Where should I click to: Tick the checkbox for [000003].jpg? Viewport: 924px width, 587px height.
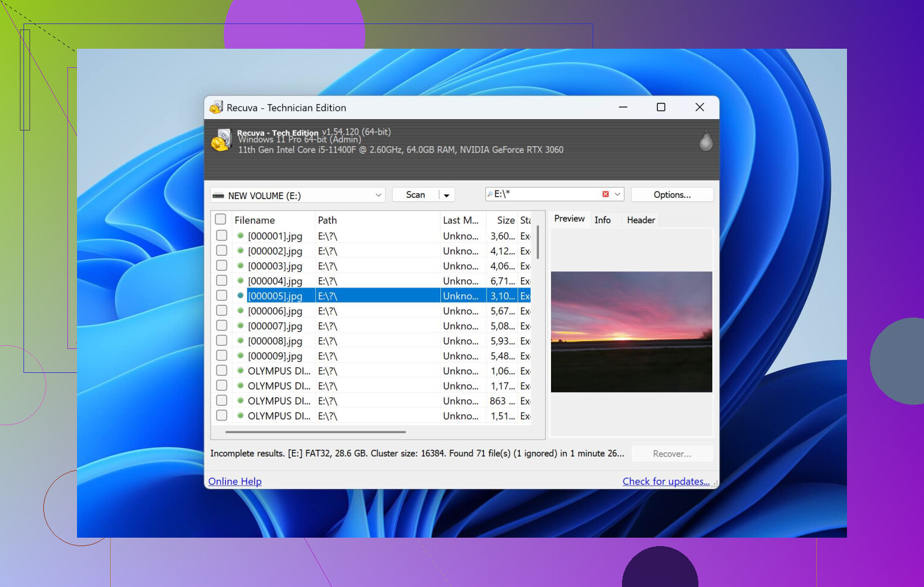221,266
